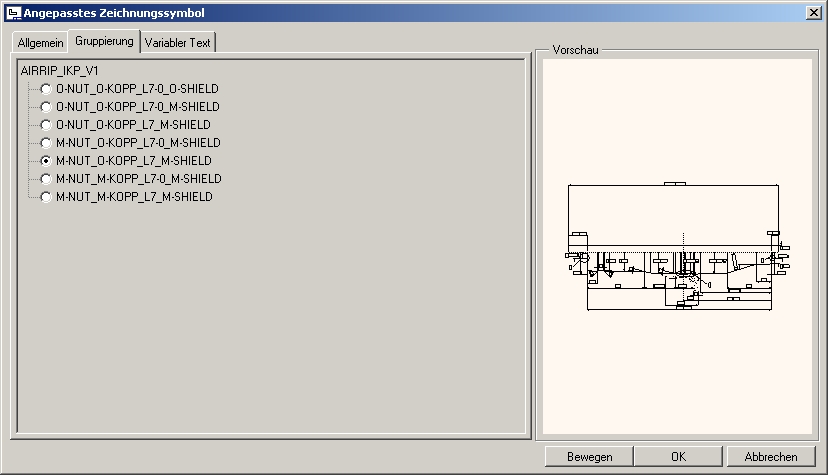
Task: Click the Bewegen button
Action: click(589, 457)
